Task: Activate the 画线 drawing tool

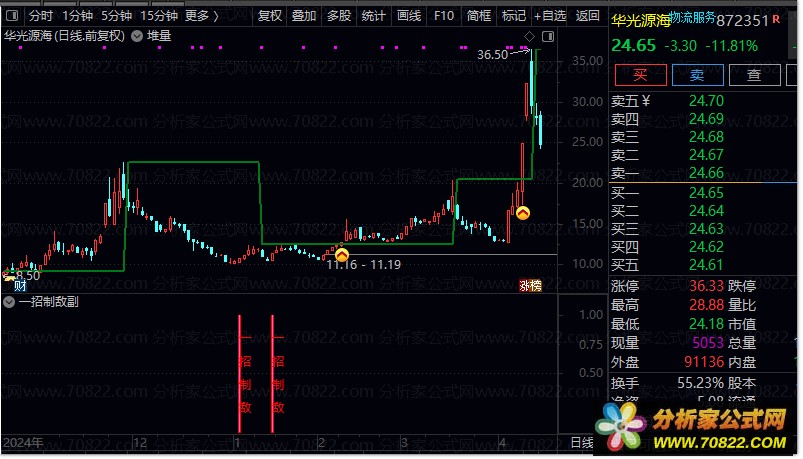Action: (x=409, y=16)
